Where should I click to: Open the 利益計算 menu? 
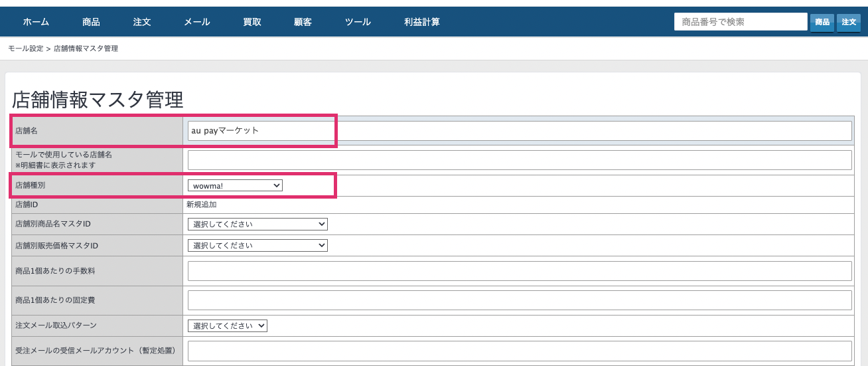point(422,22)
